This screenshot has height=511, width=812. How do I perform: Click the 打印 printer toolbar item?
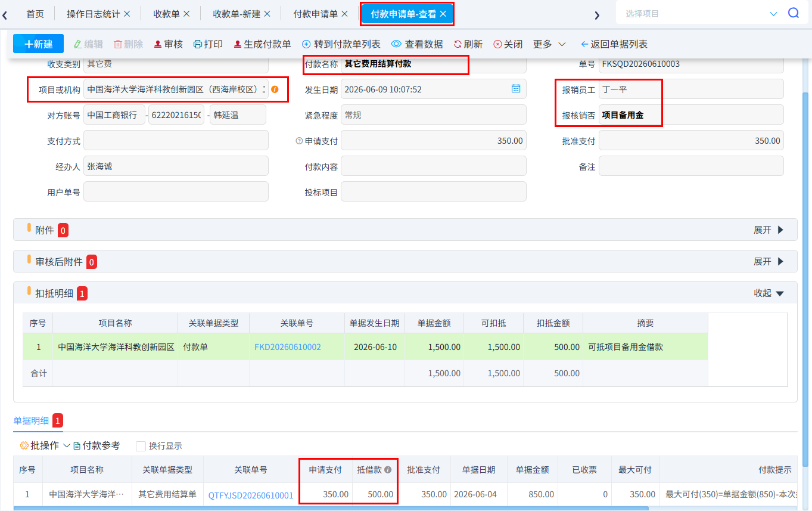coord(208,44)
